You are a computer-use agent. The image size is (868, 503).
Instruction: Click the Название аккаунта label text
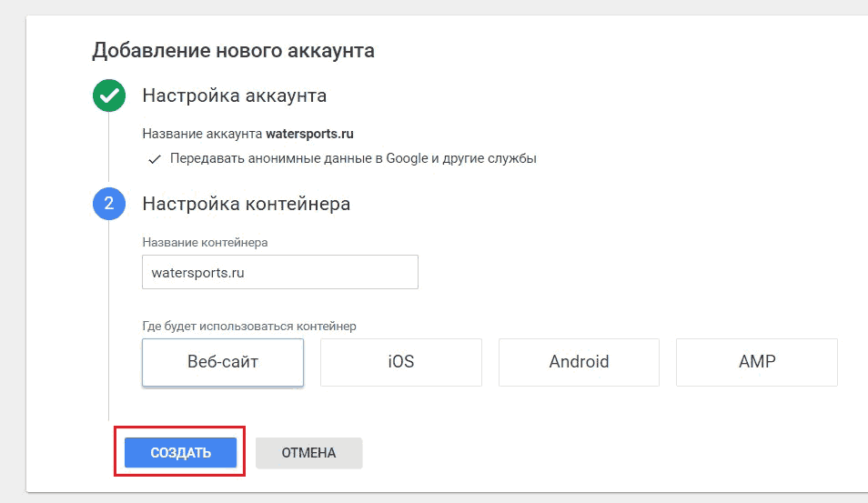coord(202,134)
